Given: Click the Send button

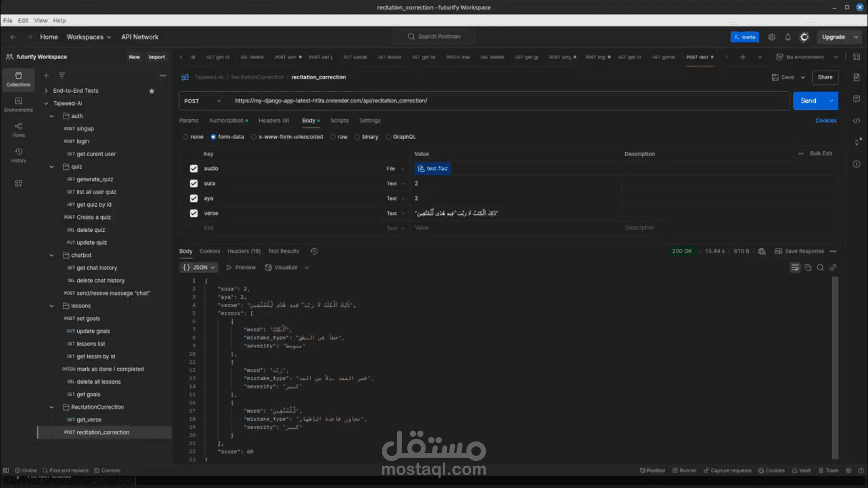Looking at the screenshot, I should point(808,101).
